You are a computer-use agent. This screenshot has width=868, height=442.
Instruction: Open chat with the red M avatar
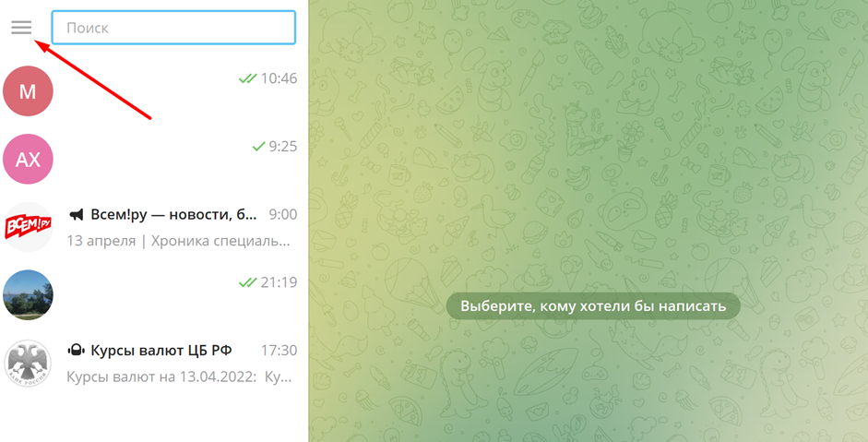click(28, 90)
